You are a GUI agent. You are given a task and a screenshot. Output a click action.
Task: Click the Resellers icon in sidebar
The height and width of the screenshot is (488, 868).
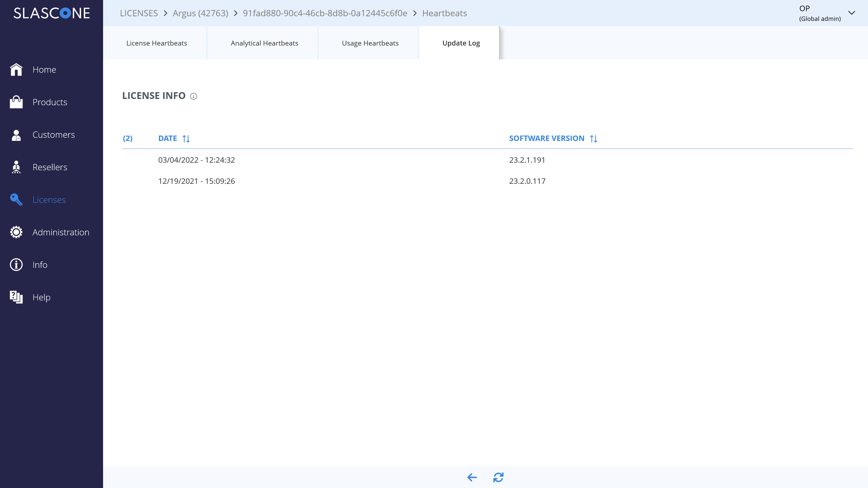coord(16,167)
